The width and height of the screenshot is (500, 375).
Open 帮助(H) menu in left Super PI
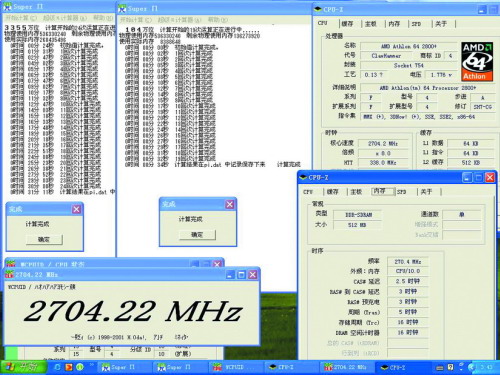103,17
